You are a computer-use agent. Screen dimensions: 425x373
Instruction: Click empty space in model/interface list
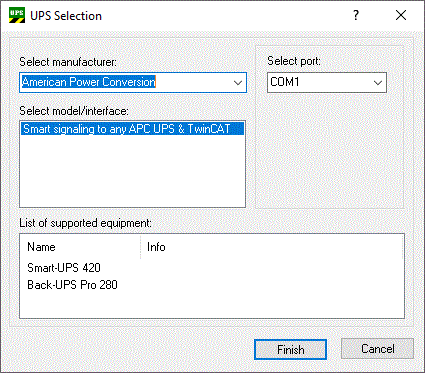tap(132, 172)
